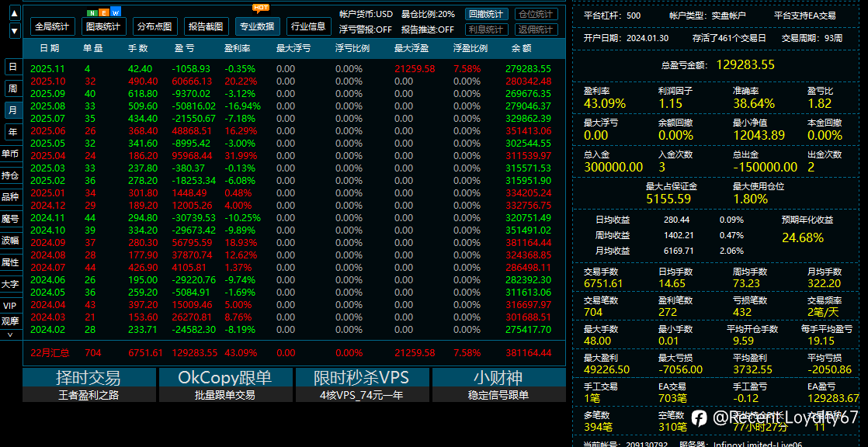
Task: Sort by 最大浮亏 column header
Action: 293,49
